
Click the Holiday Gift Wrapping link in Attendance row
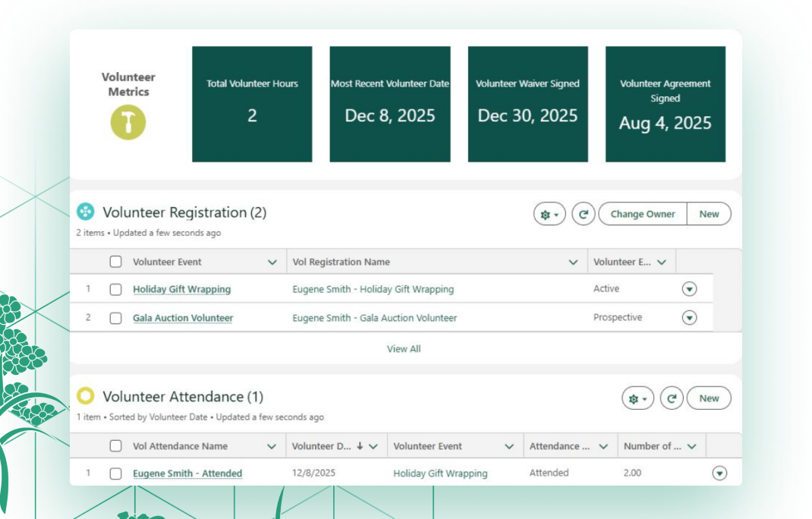click(440, 473)
